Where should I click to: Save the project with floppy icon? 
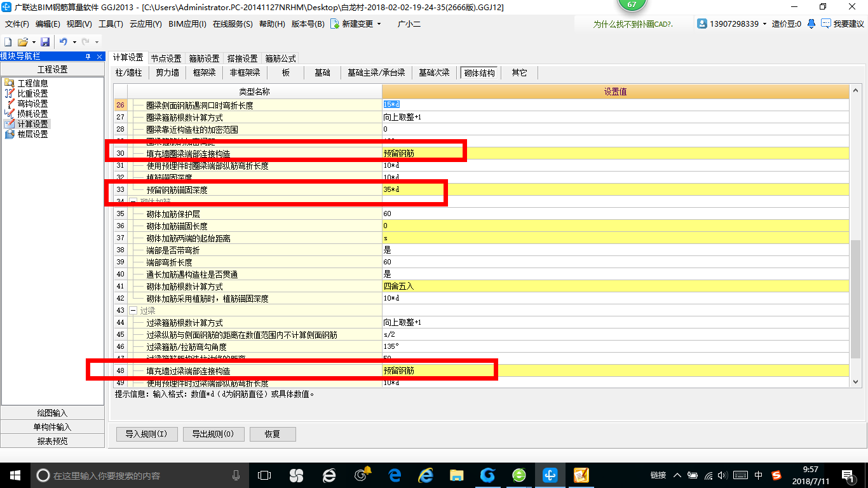pos(45,41)
